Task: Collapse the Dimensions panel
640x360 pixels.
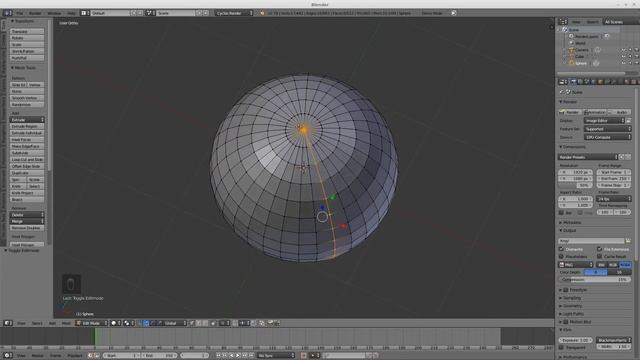Action: [x=573, y=147]
